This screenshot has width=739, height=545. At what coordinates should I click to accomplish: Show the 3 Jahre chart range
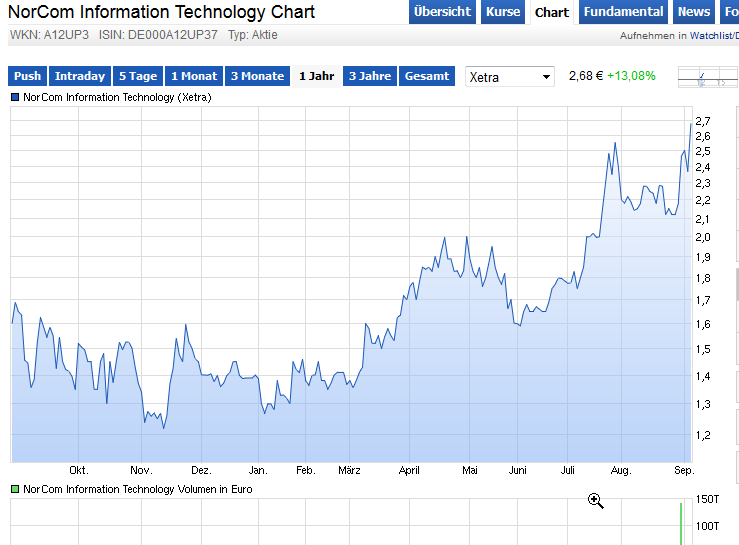[370, 76]
